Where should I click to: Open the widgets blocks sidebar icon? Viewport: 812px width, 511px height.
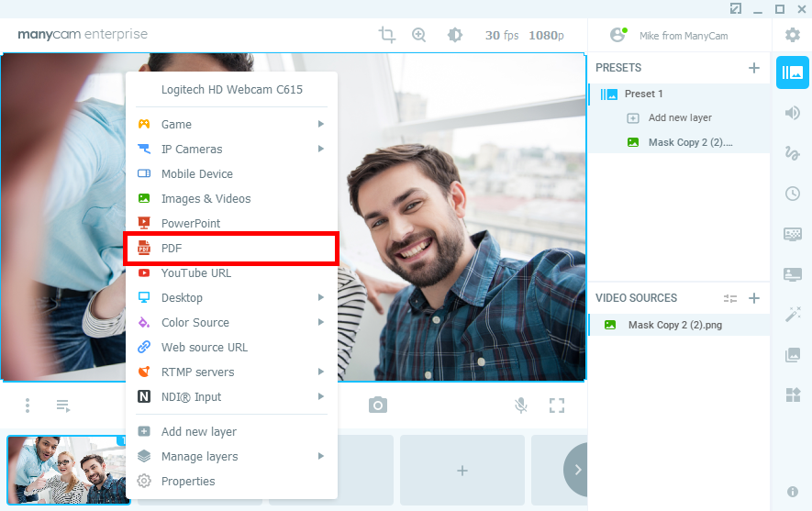793,395
